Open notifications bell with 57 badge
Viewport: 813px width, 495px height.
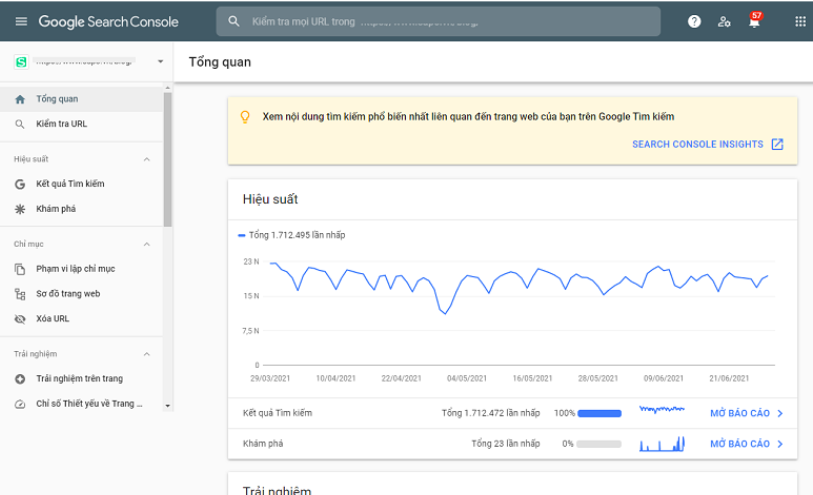tap(755, 21)
